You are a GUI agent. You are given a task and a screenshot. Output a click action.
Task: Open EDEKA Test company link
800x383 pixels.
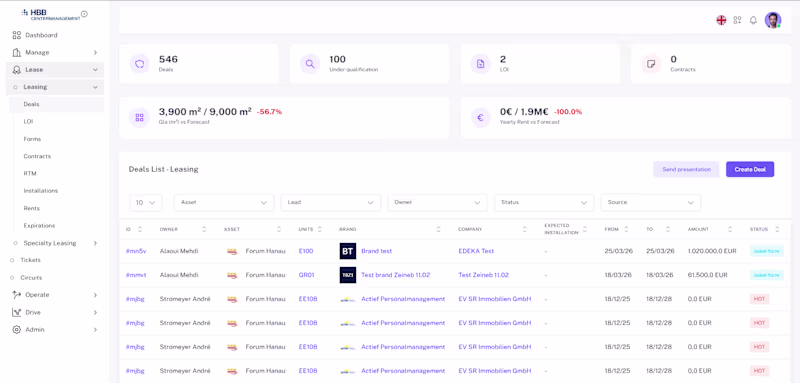coord(476,251)
